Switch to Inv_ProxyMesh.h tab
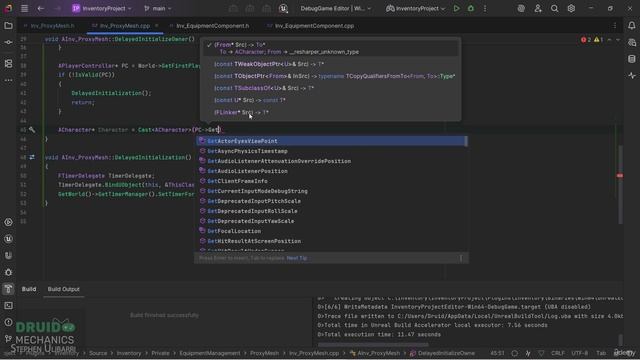Image resolution: width=640 pixels, height=360 pixels. tap(49, 26)
